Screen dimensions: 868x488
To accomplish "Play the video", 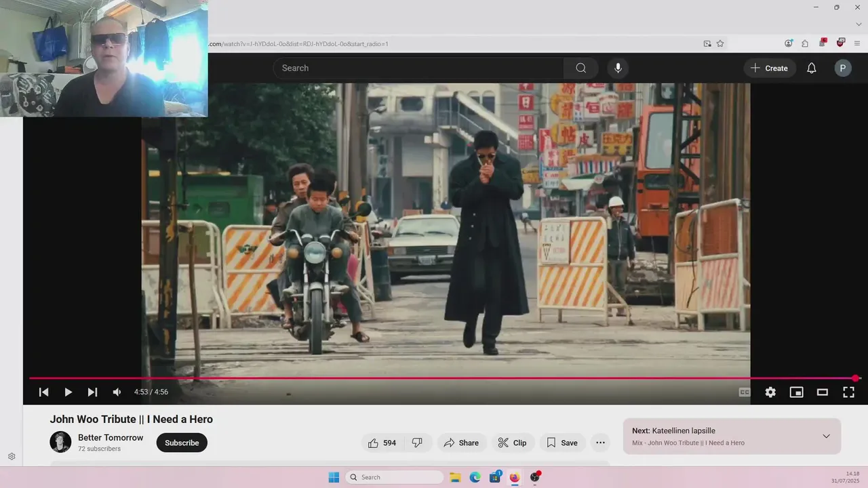I will [x=68, y=392].
